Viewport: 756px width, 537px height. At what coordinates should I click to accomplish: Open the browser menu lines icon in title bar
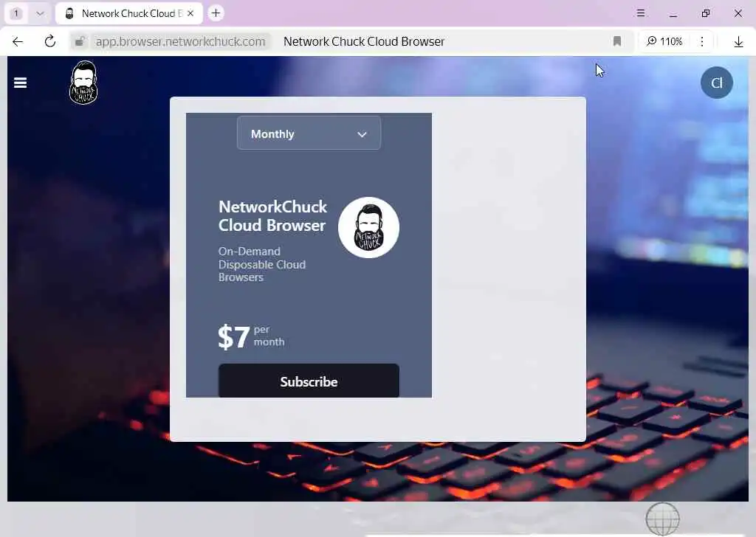click(640, 13)
